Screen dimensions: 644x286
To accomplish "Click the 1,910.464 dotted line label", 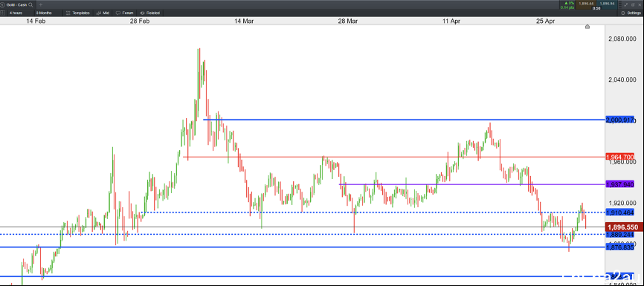I will pos(620,212).
